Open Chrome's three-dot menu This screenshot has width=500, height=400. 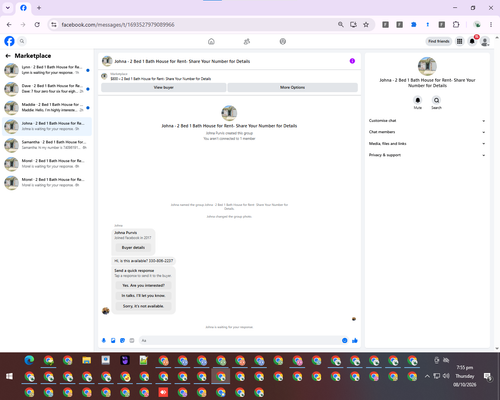(x=491, y=24)
